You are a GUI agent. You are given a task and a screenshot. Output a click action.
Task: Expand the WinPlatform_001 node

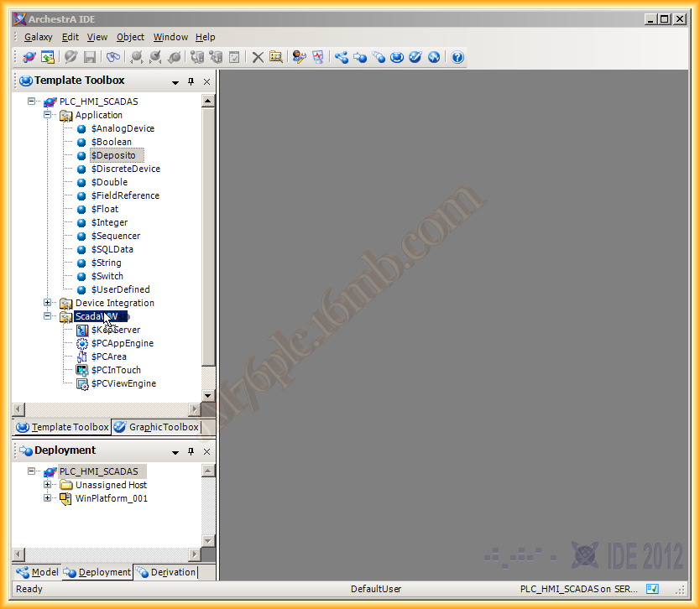(x=48, y=498)
